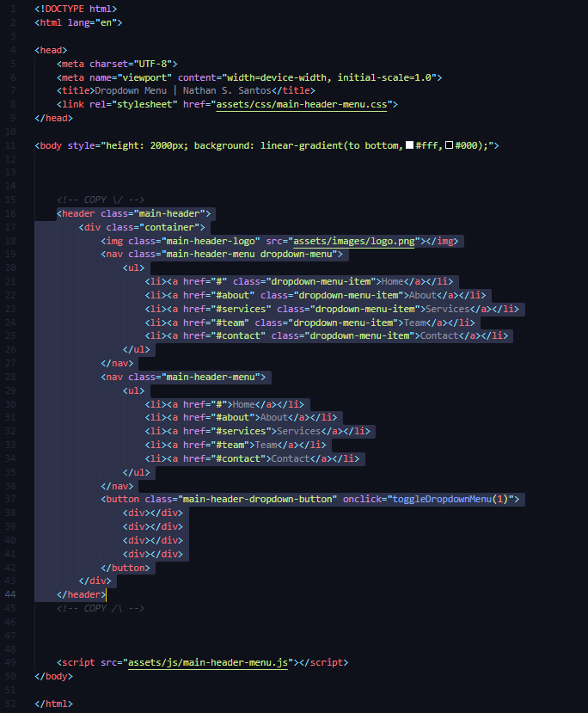Click line number 44 in the gutter
588x713 pixels.
(x=11, y=594)
